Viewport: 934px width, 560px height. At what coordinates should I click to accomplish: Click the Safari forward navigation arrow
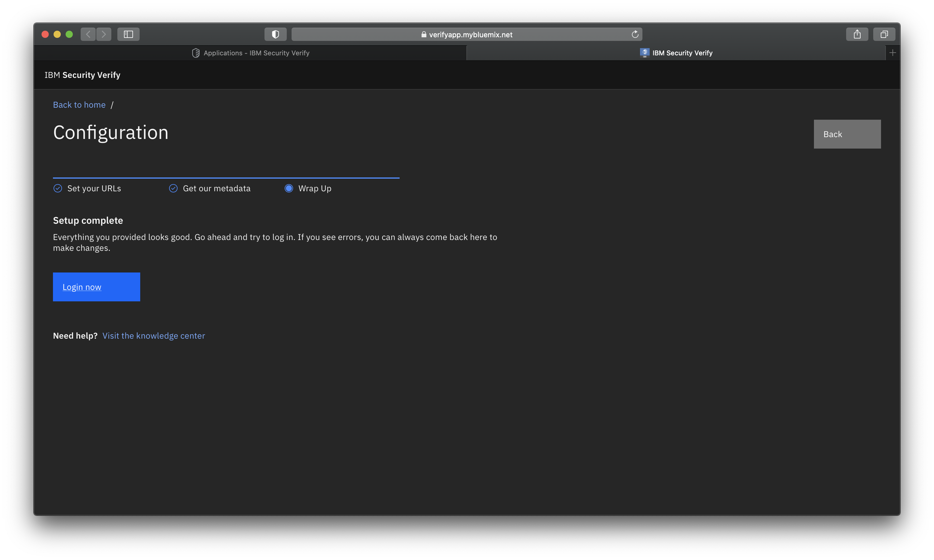click(x=104, y=34)
